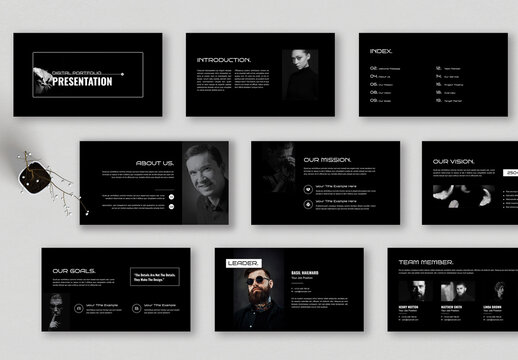Click the white number tag on Our Vision slide
This screenshot has width=518, height=360.
[x=510, y=173]
